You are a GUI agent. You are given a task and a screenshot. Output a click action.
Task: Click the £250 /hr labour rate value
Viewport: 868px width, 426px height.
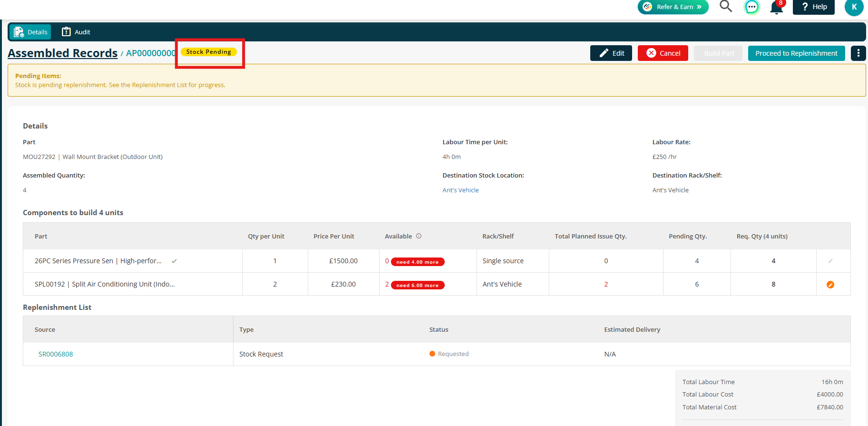pos(664,157)
